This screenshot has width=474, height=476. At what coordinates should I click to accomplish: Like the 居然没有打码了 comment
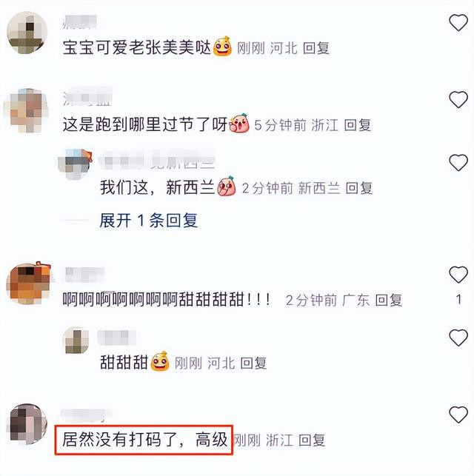(458, 415)
